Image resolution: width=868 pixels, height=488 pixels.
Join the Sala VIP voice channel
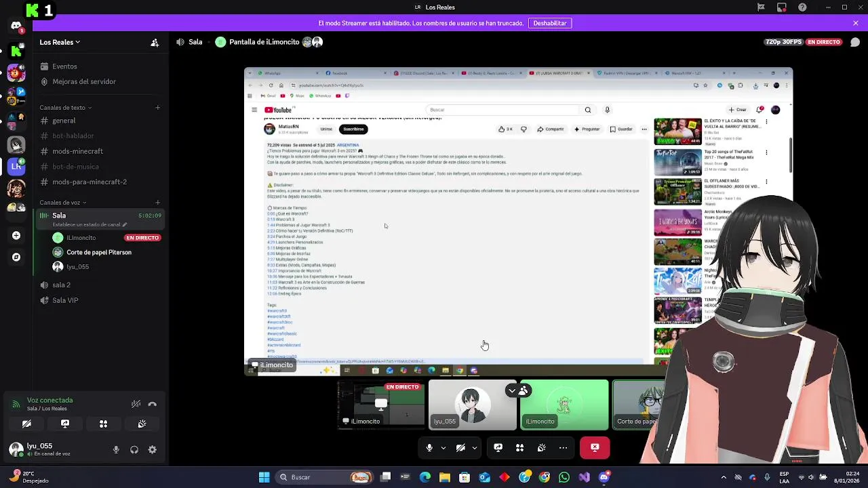(x=100, y=300)
